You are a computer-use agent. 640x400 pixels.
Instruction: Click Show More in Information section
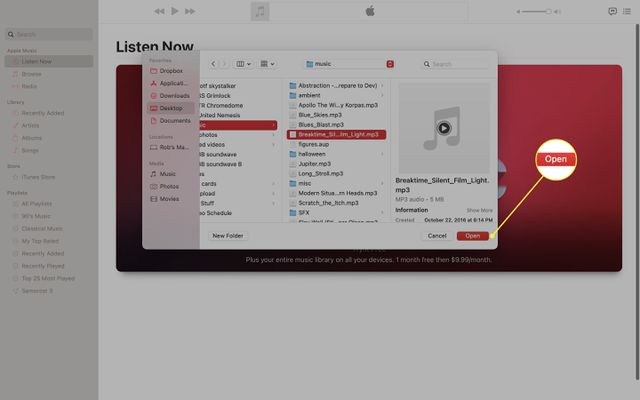[479, 210]
